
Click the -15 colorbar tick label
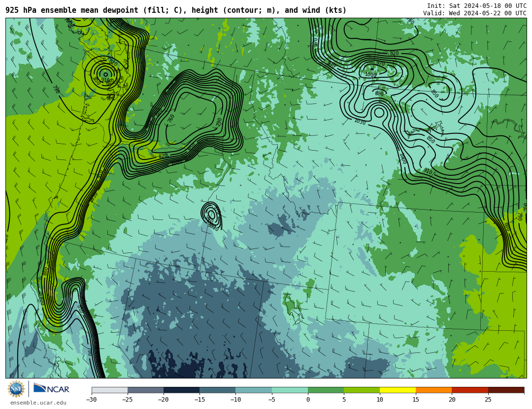pyautogui.click(x=199, y=400)
